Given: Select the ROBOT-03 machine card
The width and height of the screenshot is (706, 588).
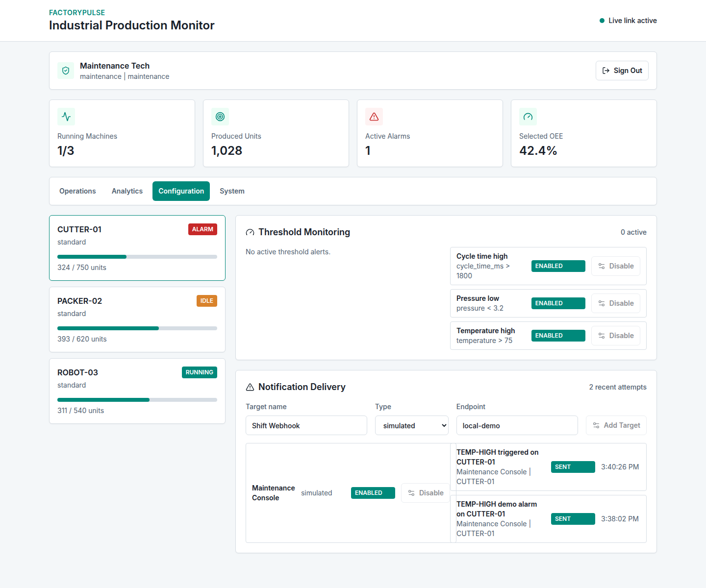Looking at the screenshot, I should coord(137,391).
